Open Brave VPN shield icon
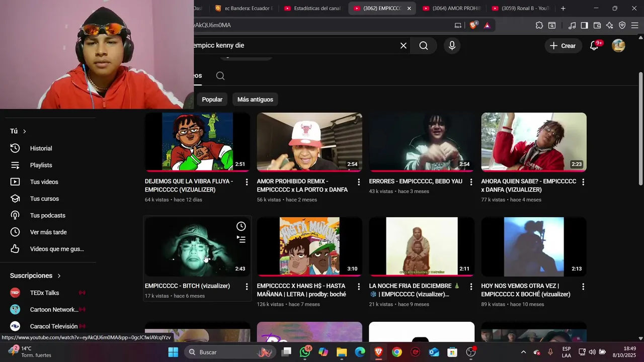Screen dimensions: 644x362 pos(622,25)
